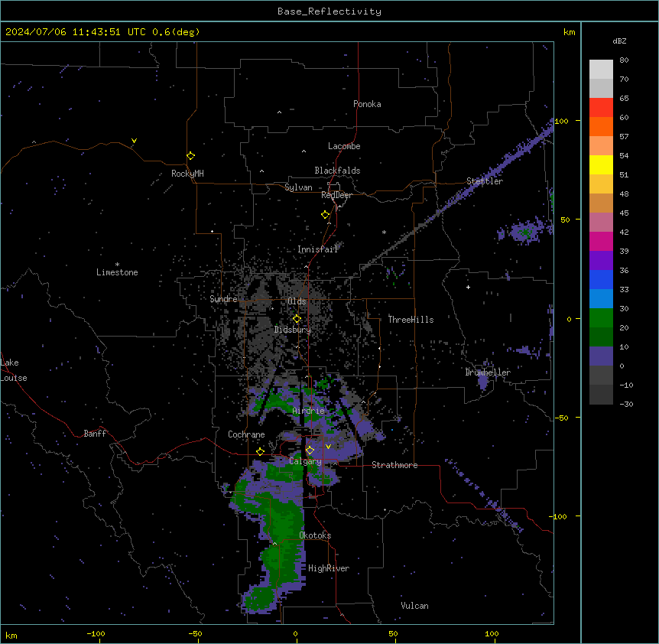Viewport: 659px width, 644px height.
Task: Click the RedDeer city label
Action: click(x=336, y=195)
